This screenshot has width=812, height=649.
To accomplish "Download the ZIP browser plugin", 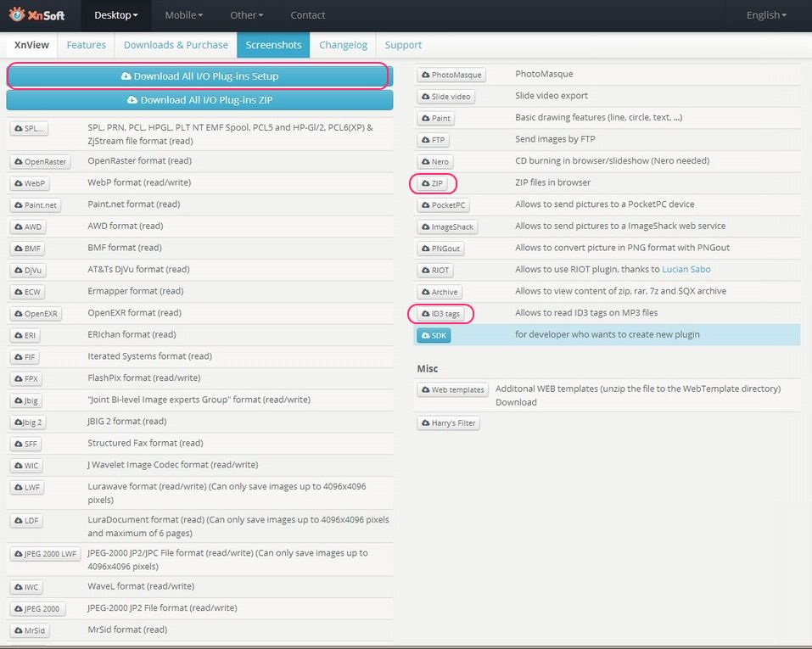I will tap(433, 183).
